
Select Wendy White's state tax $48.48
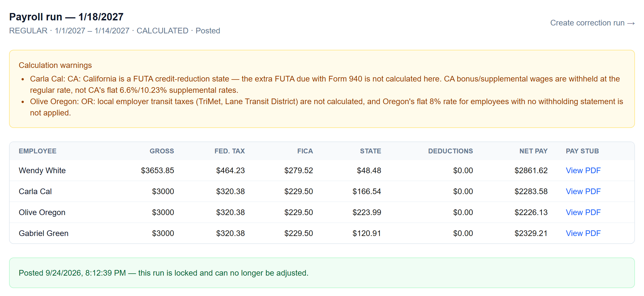click(x=369, y=170)
